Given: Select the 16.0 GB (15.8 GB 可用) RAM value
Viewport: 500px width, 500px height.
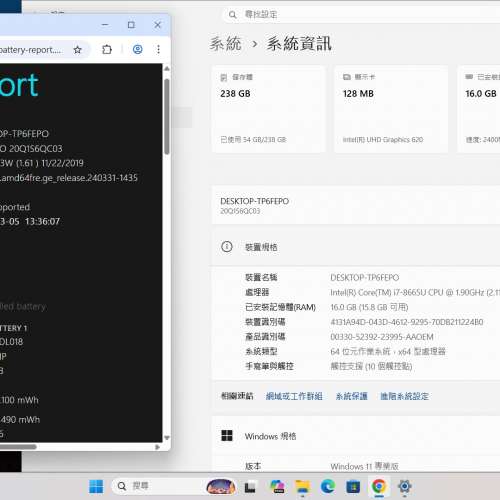Looking at the screenshot, I should click(369, 307).
